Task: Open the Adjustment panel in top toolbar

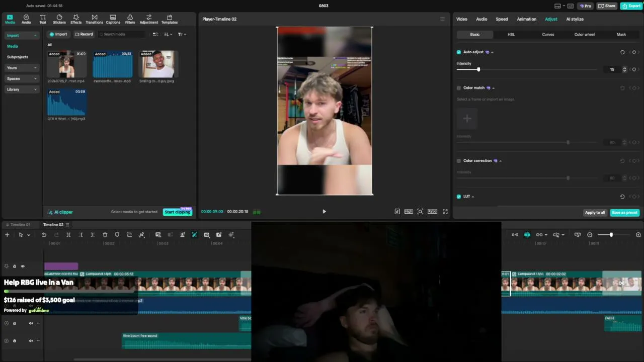Action: (148, 19)
